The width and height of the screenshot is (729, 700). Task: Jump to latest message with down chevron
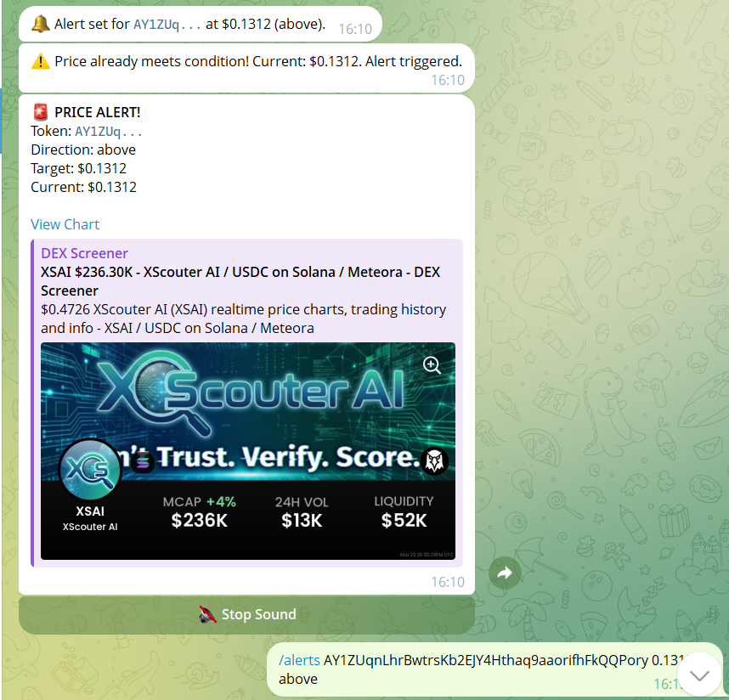[x=698, y=675]
